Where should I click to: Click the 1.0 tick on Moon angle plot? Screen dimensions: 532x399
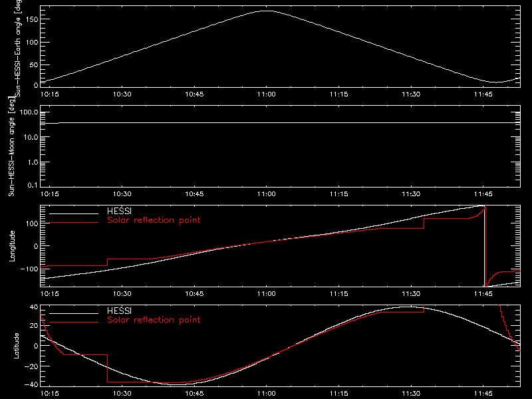pos(33,162)
